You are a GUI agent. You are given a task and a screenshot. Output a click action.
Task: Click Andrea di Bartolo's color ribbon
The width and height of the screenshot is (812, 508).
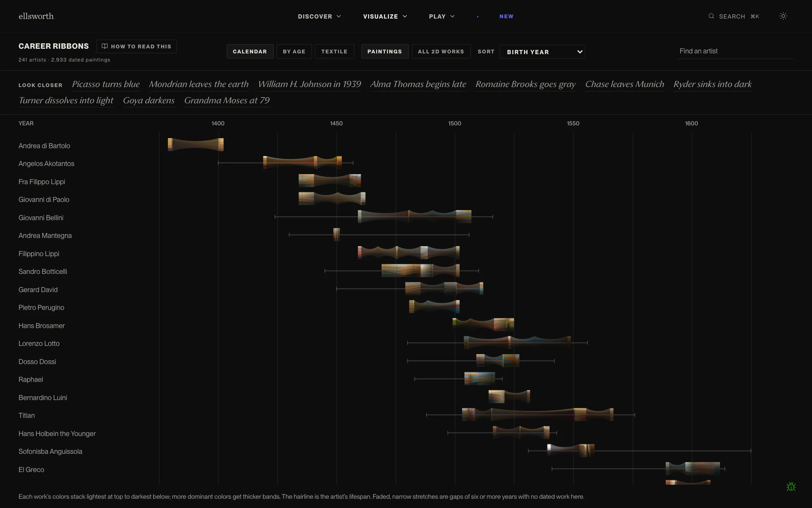(x=196, y=144)
